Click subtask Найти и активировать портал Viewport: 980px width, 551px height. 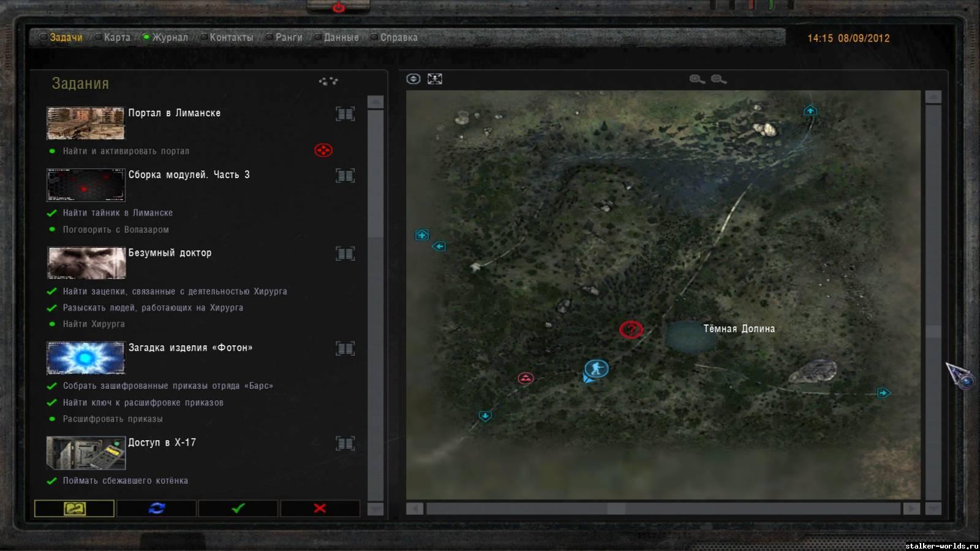pyautogui.click(x=126, y=151)
